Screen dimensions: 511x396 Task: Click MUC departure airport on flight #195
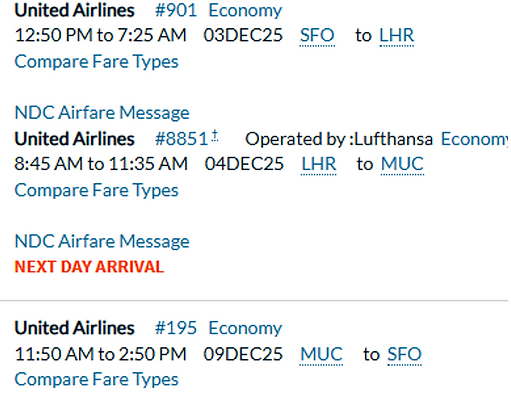[x=321, y=354]
